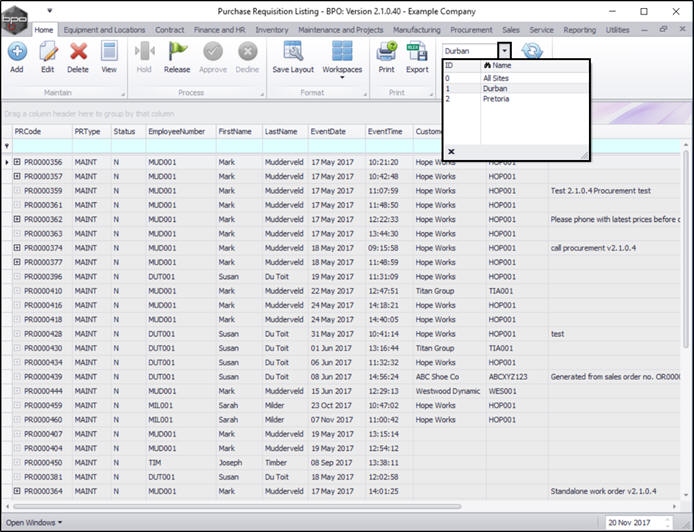
Task: Open the Sales tab
Action: click(511, 30)
